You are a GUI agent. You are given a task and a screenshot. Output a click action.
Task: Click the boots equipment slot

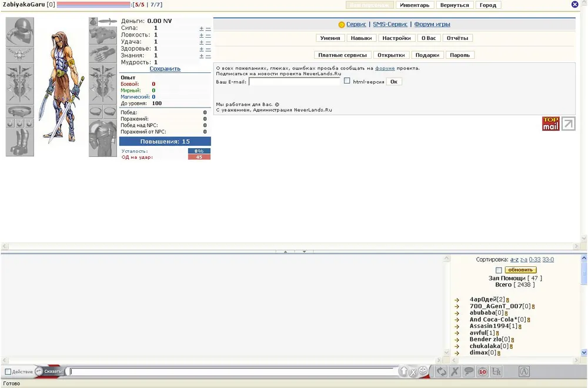coord(19,142)
